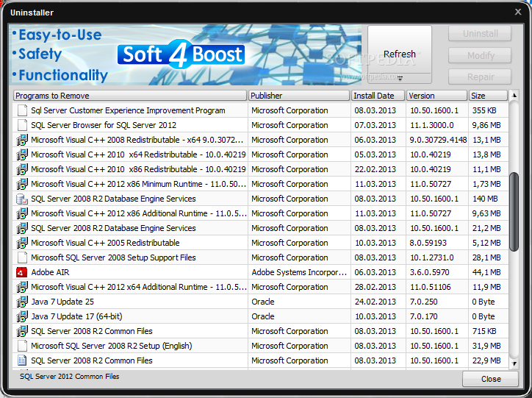Click the icon of the 715 KB SQL Server Common Files row
The width and height of the screenshot is (532, 398).
(x=22, y=331)
